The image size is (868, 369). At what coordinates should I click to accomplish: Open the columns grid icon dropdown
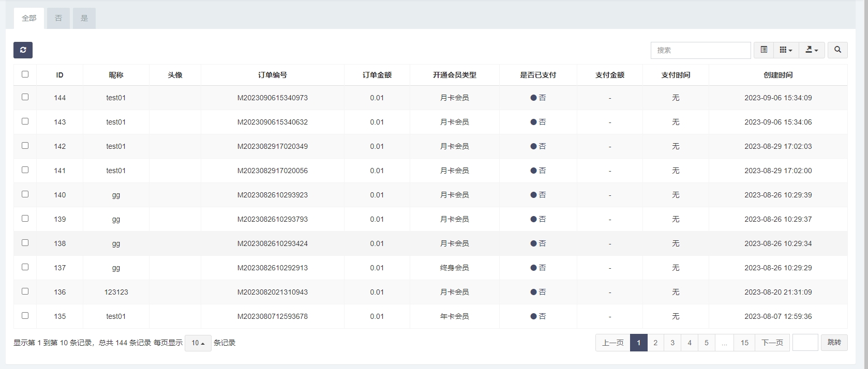coord(786,50)
